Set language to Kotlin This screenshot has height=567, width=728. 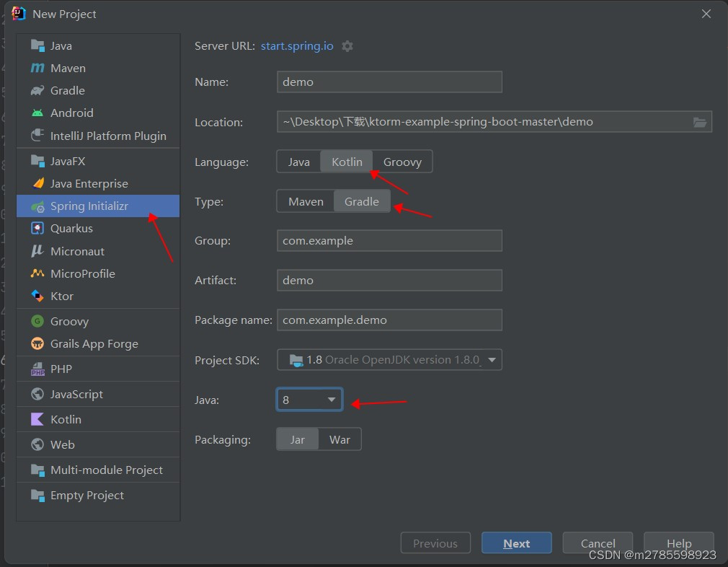[347, 162]
